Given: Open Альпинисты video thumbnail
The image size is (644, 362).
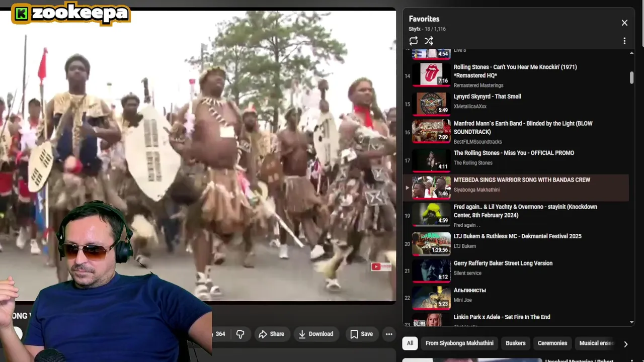Looking at the screenshot, I should (431, 298).
